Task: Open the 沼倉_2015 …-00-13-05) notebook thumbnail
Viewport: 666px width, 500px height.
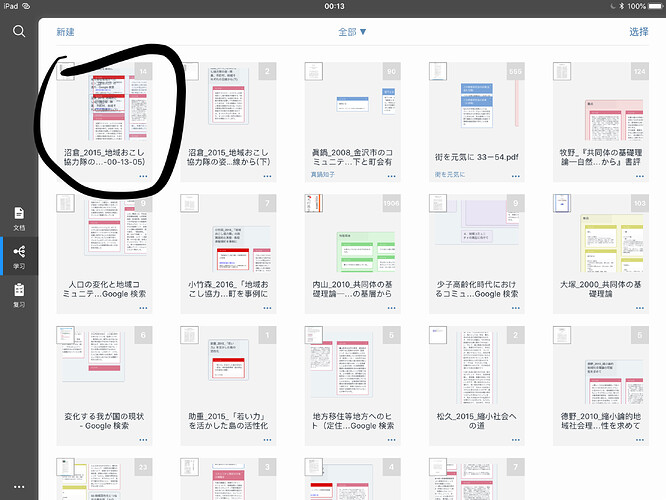Action: pyautogui.click(x=104, y=102)
